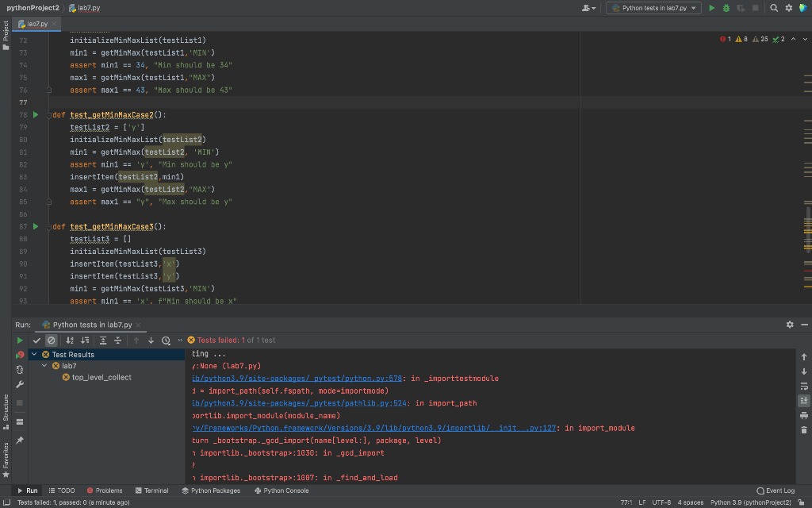
Task: Open the Python Packages tab
Action: point(211,491)
